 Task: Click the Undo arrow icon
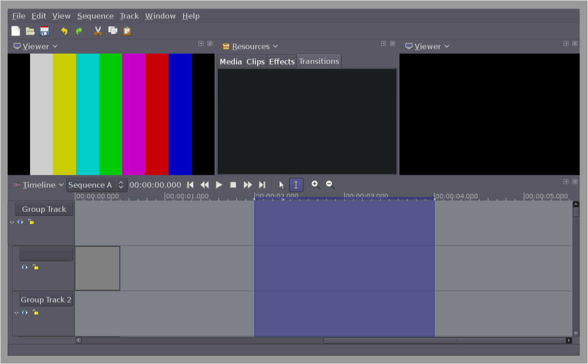64,31
